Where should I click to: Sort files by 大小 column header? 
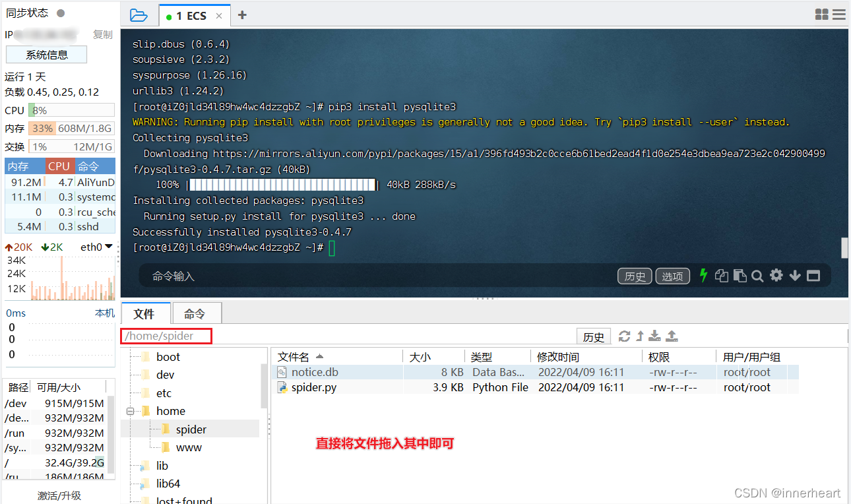click(x=433, y=357)
